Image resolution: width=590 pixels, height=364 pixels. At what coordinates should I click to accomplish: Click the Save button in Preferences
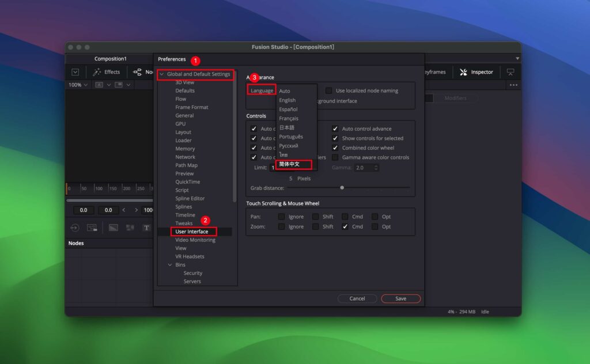click(x=400, y=298)
